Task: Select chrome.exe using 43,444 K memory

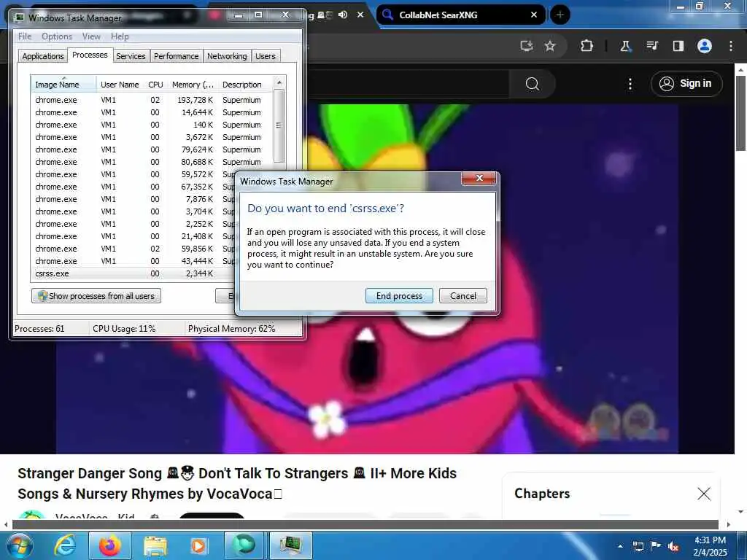Action: tap(133, 261)
